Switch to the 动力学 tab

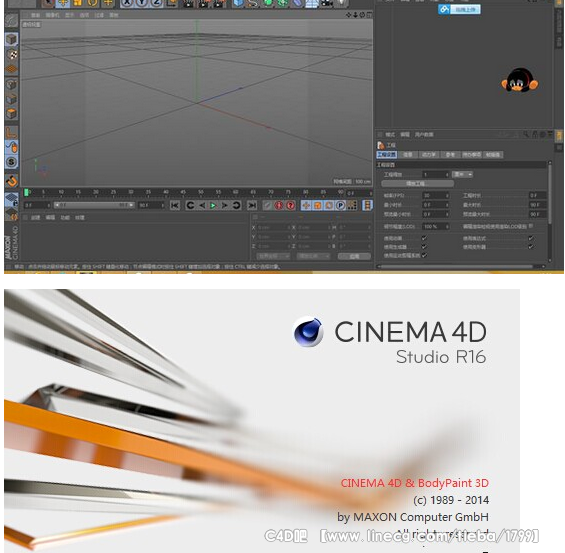tap(428, 155)
